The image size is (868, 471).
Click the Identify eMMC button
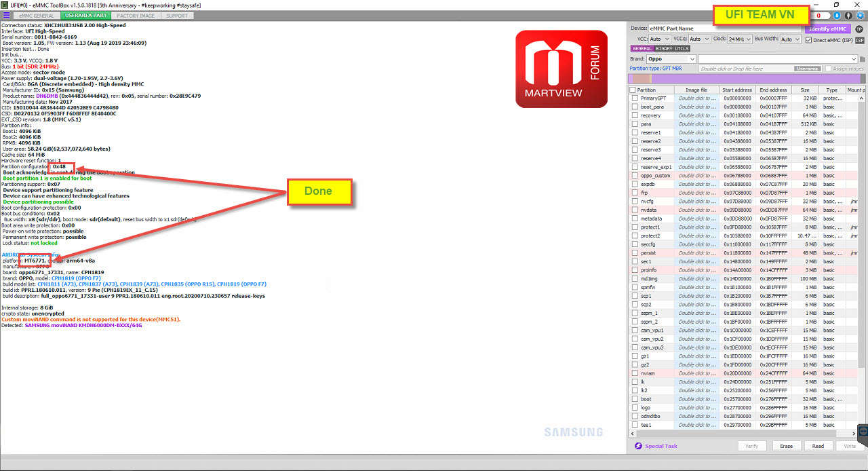[827, 29]
